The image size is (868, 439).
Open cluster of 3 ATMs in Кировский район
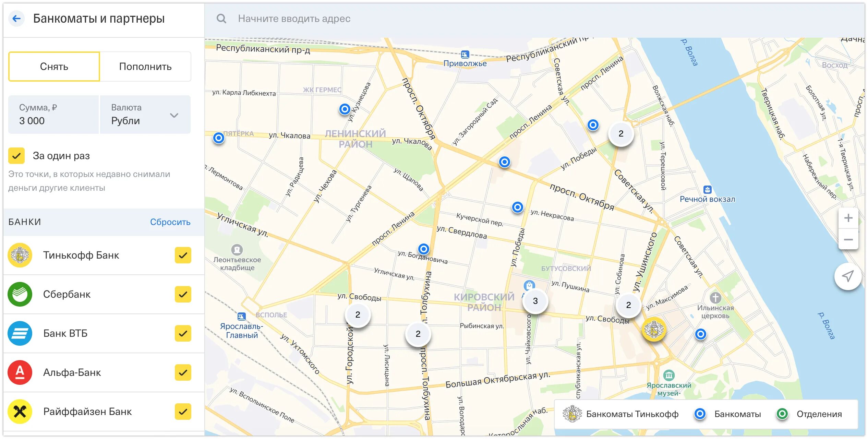coord(535,301)
